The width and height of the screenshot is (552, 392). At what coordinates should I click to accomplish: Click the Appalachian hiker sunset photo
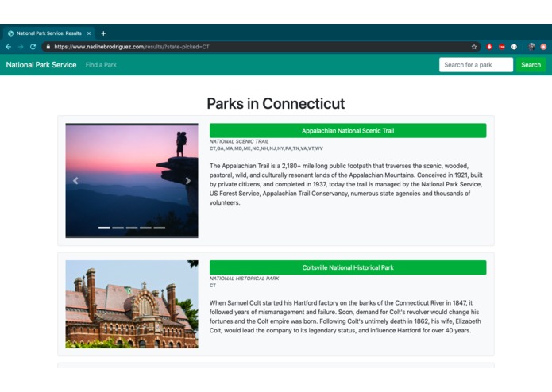(132, 181)
